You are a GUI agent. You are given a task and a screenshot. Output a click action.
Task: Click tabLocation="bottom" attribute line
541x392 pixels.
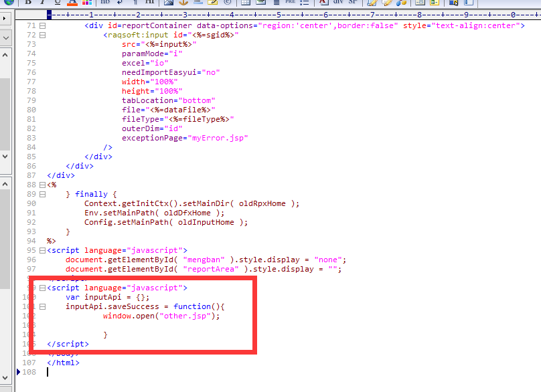(168, 100)
